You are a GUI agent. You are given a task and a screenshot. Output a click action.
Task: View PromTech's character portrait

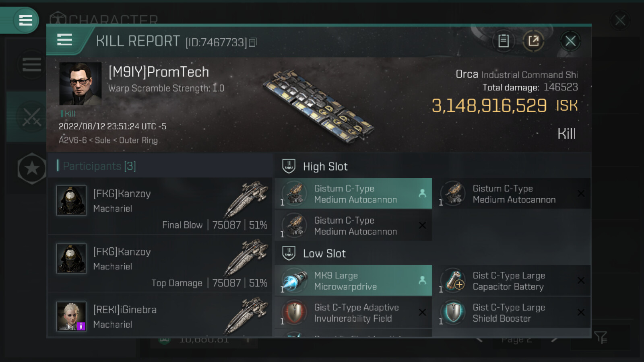click(80, 84)
